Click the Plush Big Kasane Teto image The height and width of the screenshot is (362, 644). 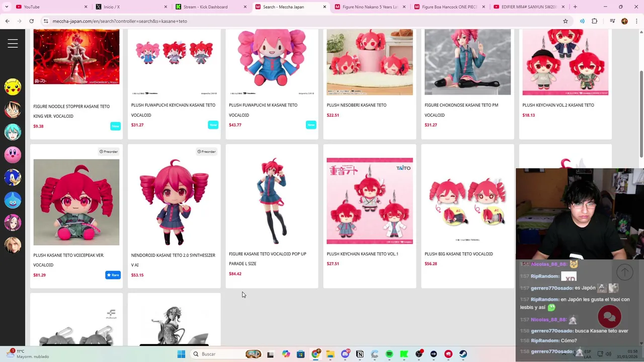click(x=467, y=201)
